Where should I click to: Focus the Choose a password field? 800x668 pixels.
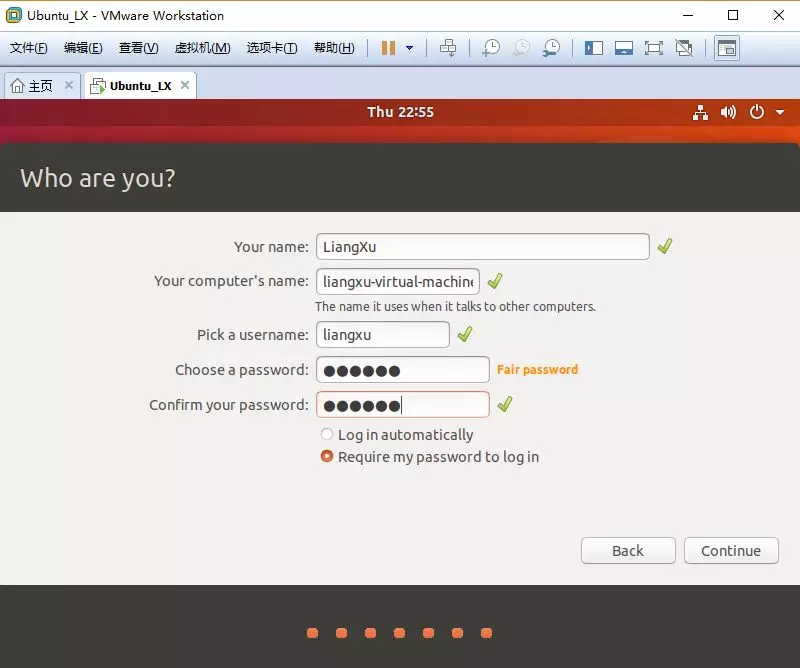point(403,369)
